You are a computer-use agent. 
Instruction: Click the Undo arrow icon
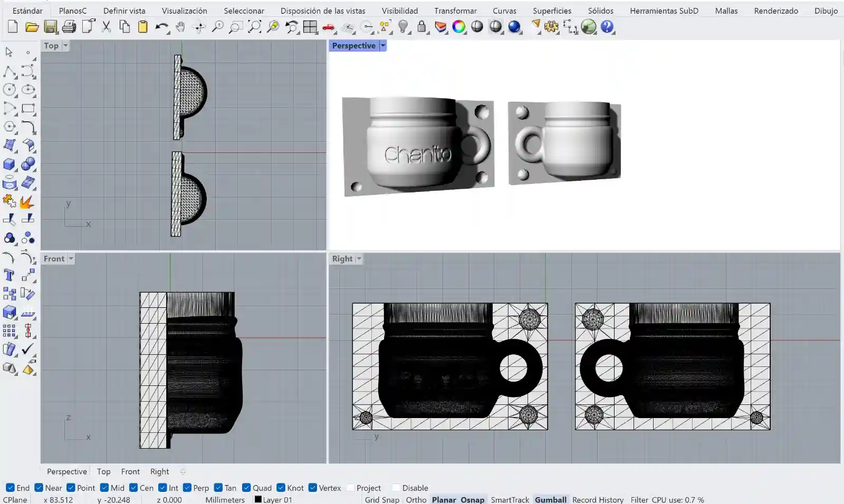[161, 27]
